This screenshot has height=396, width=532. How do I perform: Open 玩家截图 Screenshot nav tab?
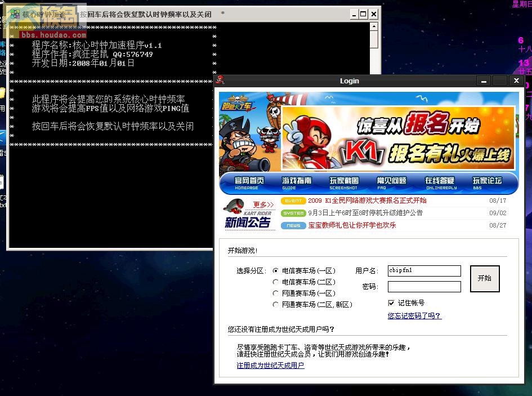tap(344, 183)
